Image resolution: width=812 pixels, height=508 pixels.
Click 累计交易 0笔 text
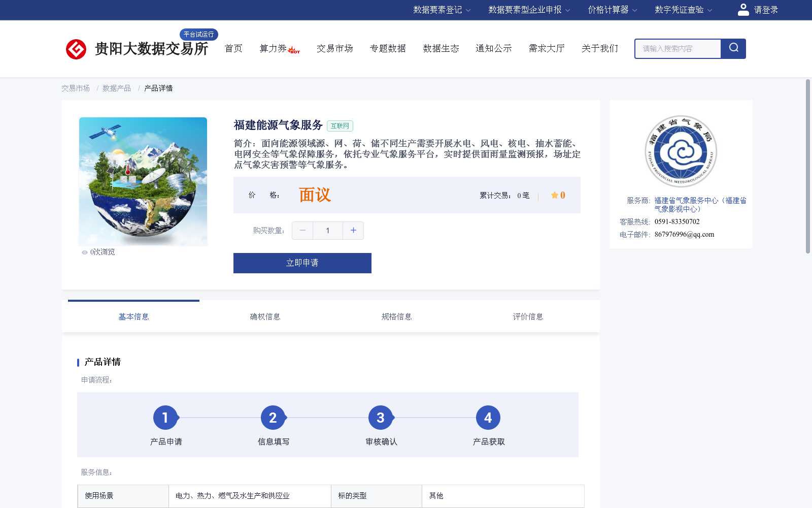pos(504,196)
